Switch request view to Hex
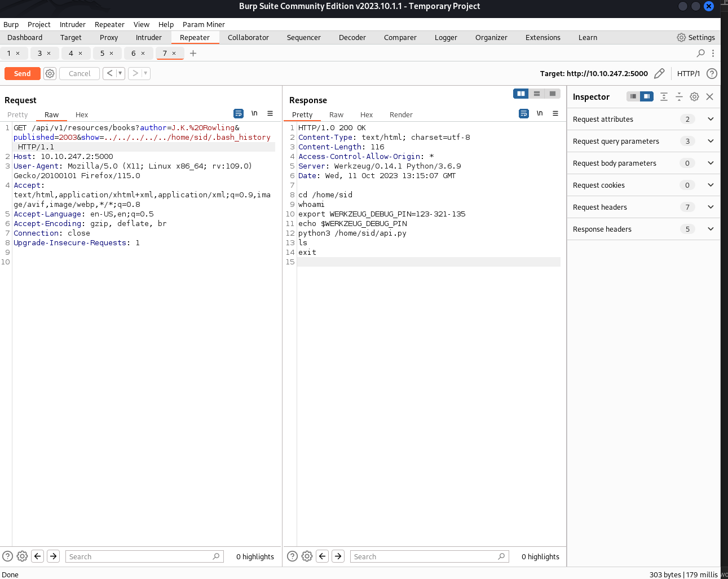Image resolution: width=728 pixels, height=579 pixels. pyautogui.click(x=82, y=114)
